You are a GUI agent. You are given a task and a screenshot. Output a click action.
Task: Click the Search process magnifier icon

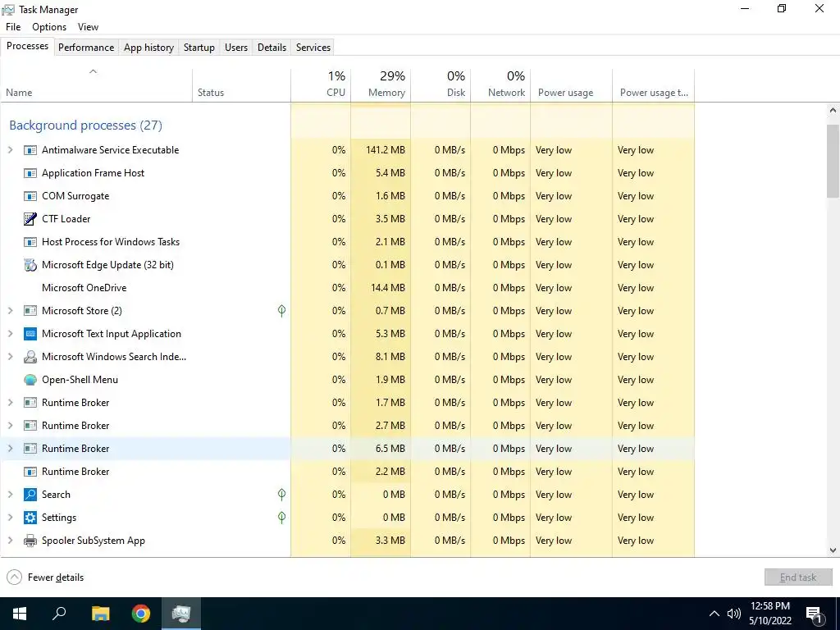[30, 495]
